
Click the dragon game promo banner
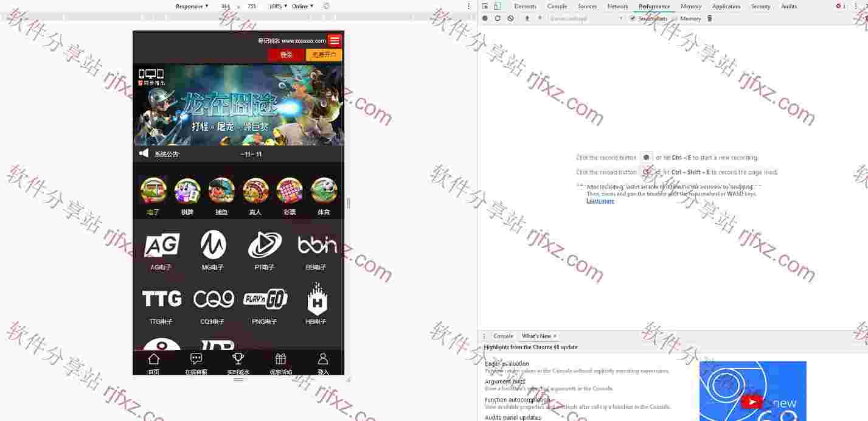[238, 105]
